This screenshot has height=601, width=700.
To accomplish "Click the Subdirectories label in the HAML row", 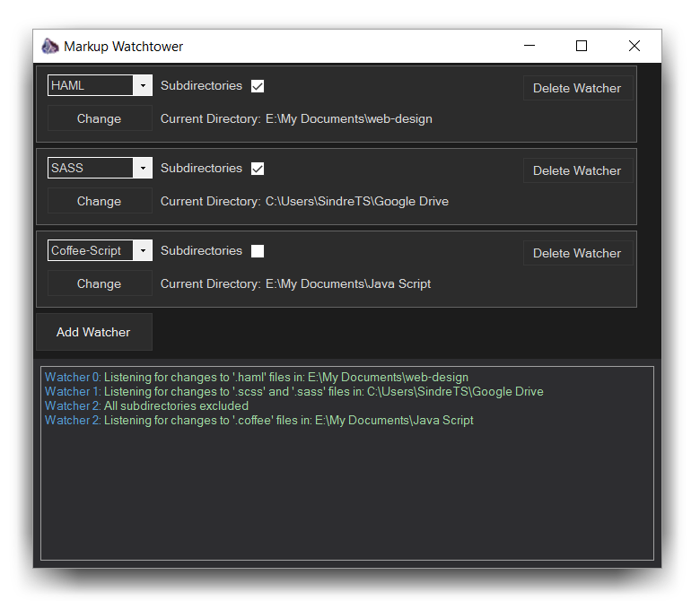I will tap(201, 86).
